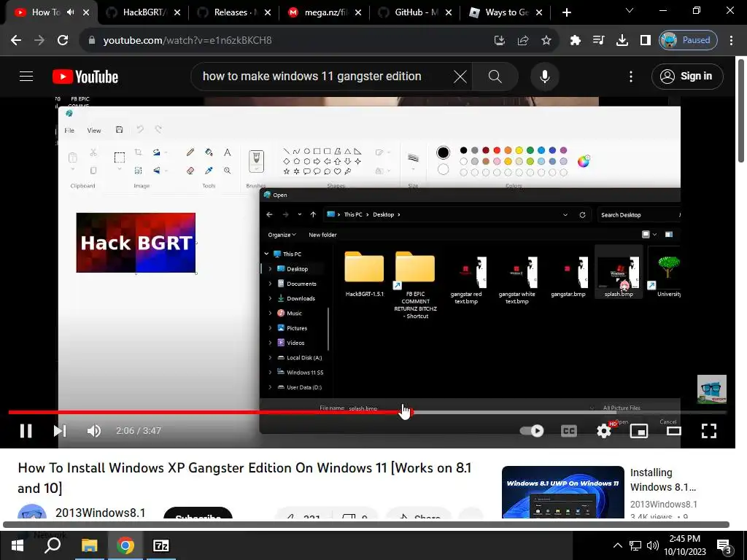The width and height of the screenshot is (747, 560).
Task: Switch to the Ways to Ge tab
Action: (x=505, y=12)
